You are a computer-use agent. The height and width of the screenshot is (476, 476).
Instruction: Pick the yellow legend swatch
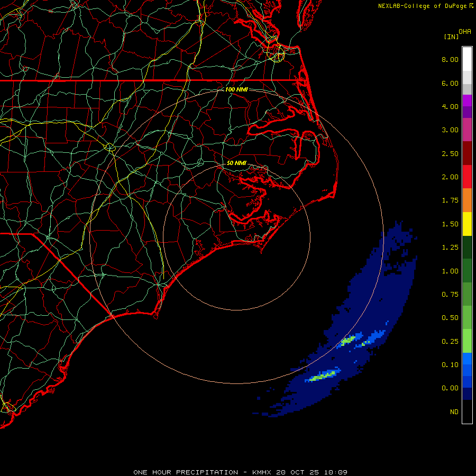click(467, 224)
